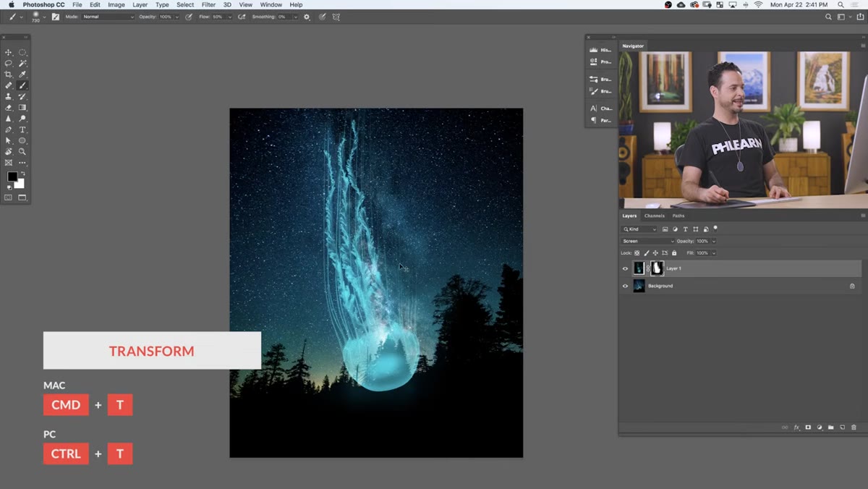Hide Layer 1 with its eye icon
The height and width of the screenshot is (489, 868).
pyautogui.click(x=626, y=268)
